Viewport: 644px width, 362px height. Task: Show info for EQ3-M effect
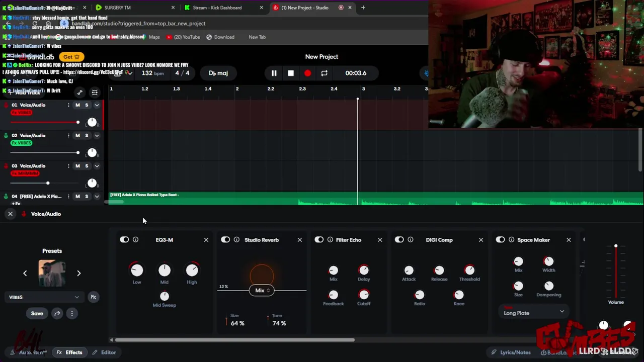pos(135,240)
